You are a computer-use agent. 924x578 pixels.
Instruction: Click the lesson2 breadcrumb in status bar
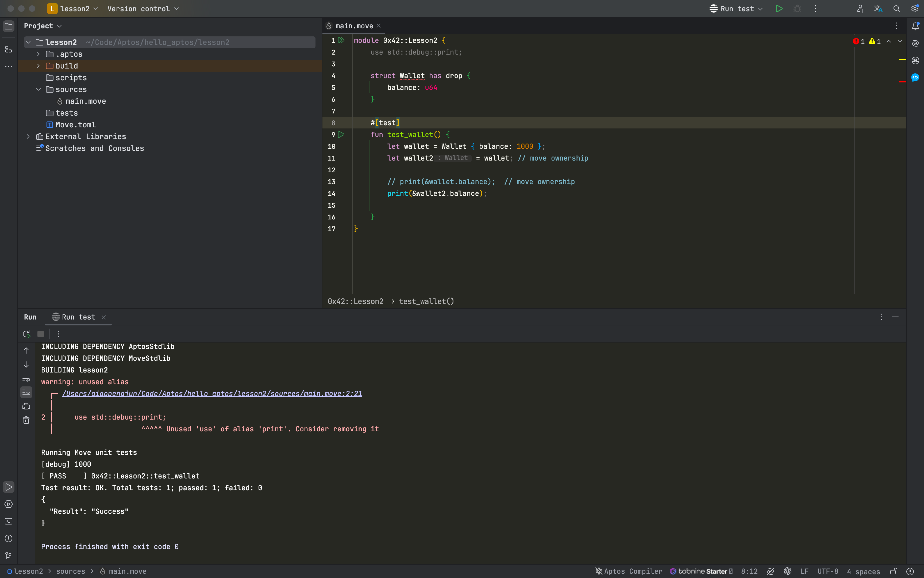point(25,571)
